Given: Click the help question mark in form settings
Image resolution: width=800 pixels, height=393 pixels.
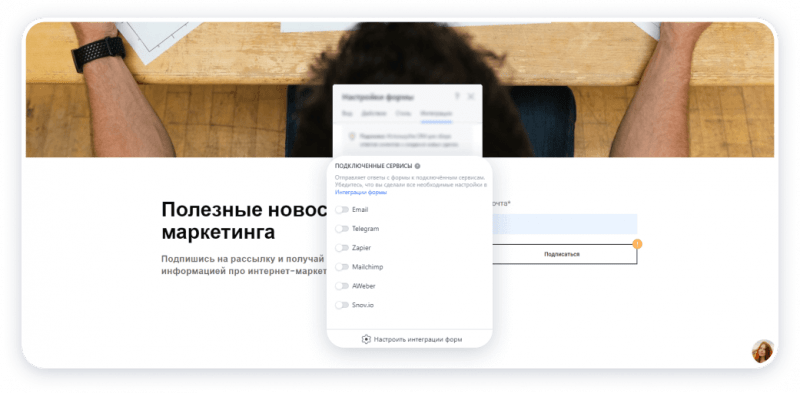Looking at the screenshot, I should pyautogui.click(x=457, y=96).
